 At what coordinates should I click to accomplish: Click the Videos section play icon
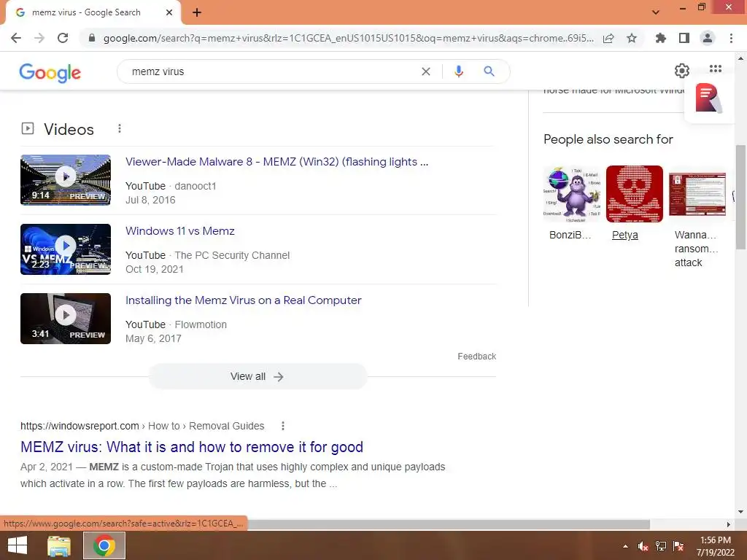pyautogui.click(x=28, y=128)
